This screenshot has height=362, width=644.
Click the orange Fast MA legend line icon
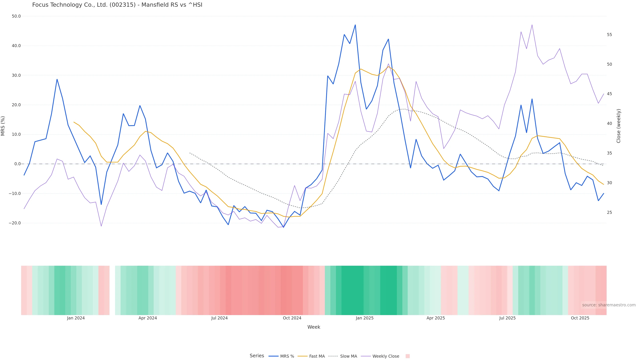[x=303, y=356]
